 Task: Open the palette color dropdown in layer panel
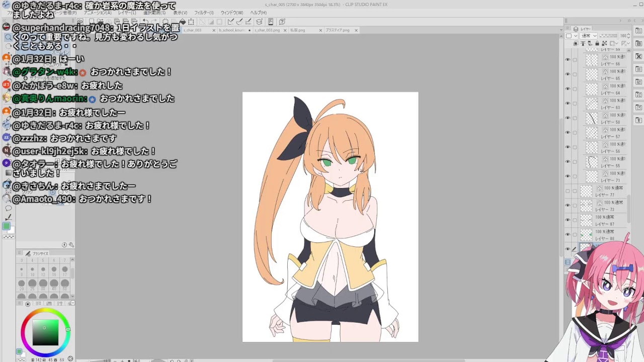coord(572,36)
